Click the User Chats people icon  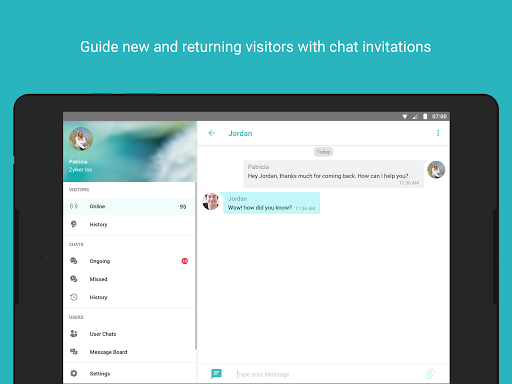(74, 334)
